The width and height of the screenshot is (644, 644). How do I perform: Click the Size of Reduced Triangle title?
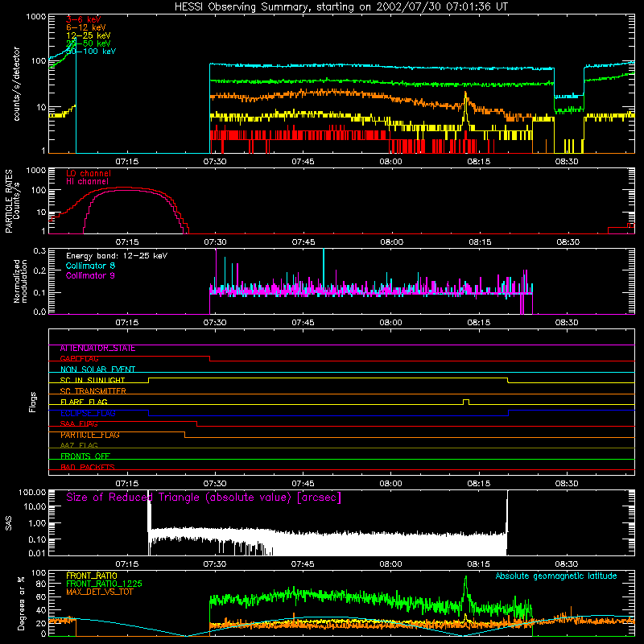(204, 497)
